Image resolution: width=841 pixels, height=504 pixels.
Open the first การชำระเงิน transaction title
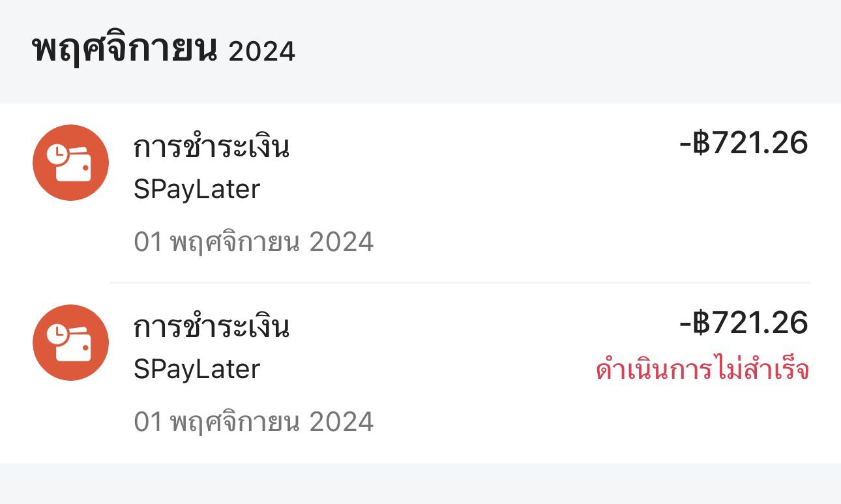[x=211, y=147]
